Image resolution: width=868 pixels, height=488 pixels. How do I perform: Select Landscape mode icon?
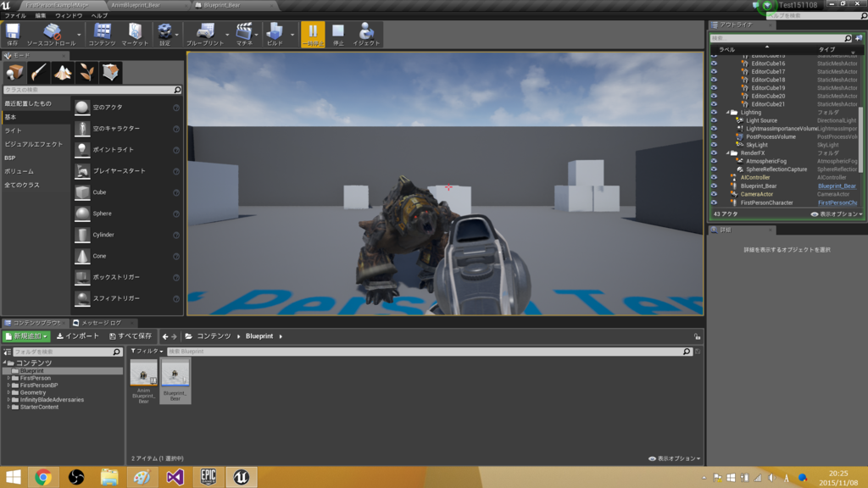pyautogui.click(x=63, y=72)
